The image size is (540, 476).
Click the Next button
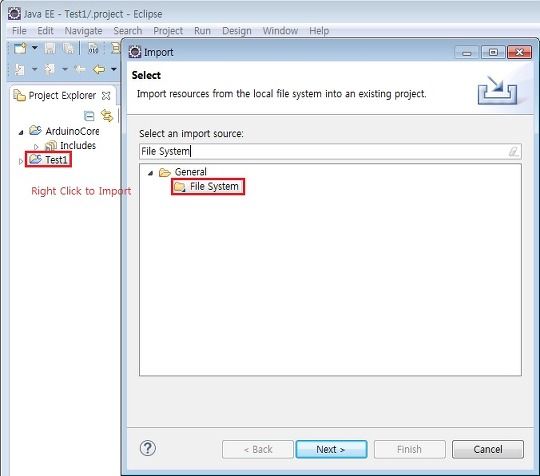(331, 449)
